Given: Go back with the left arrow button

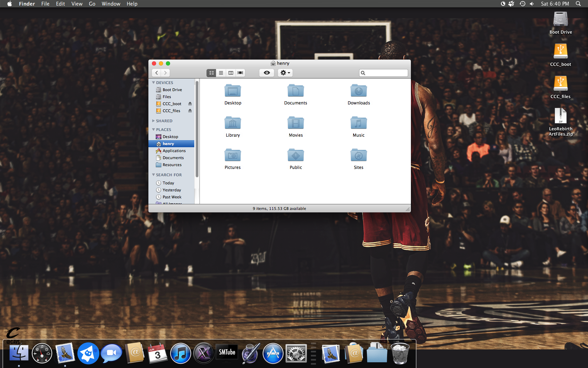Looking at the screenshot, I should (156, 73).
